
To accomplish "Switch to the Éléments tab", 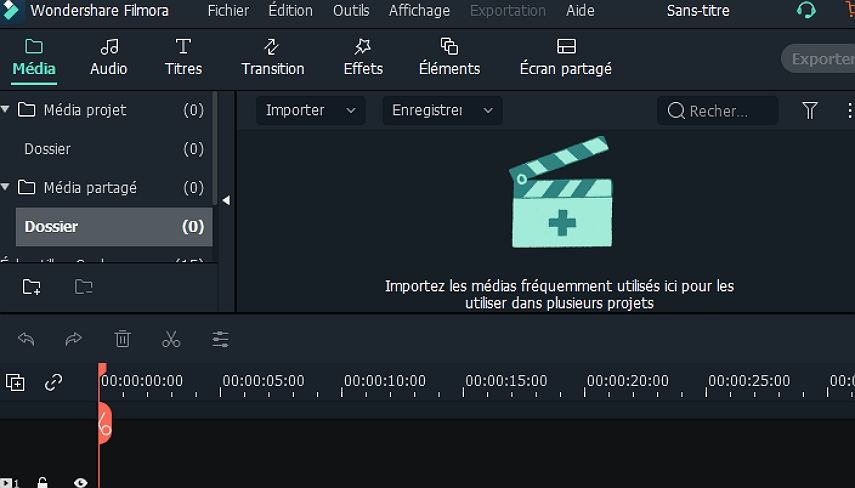I will click(449, 58).
